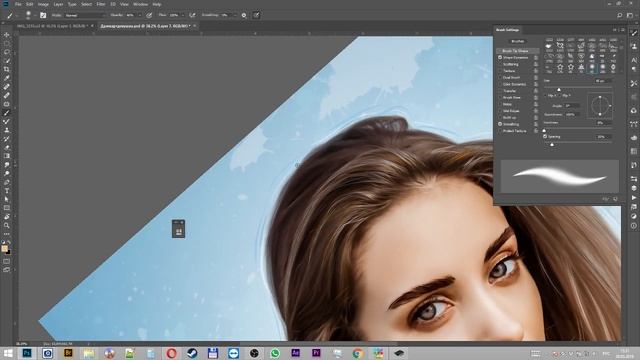
Task: Select the Rectangle shape tool
Action: pos(7,208)
